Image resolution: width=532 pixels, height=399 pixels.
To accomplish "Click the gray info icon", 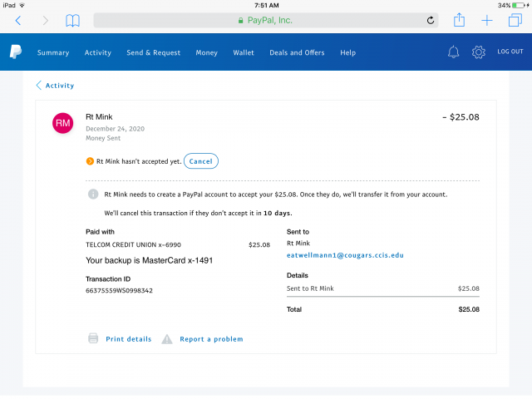I will coord(93,194).
